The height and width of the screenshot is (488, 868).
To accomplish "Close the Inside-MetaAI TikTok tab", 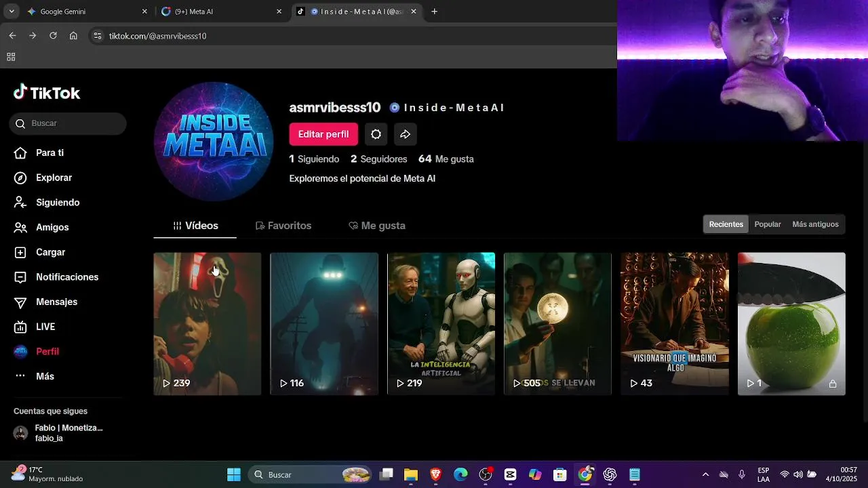I will click(x=414, y=12).
